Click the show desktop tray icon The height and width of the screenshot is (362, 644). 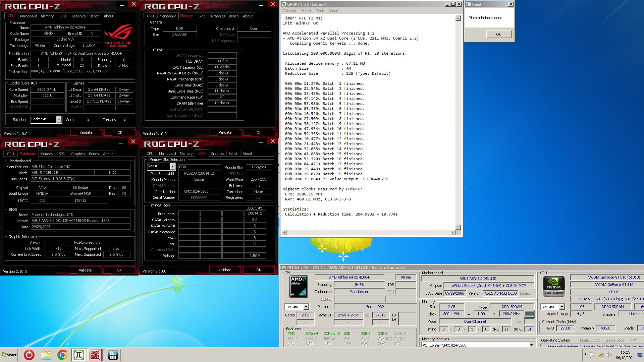click(x=640, y=355)
